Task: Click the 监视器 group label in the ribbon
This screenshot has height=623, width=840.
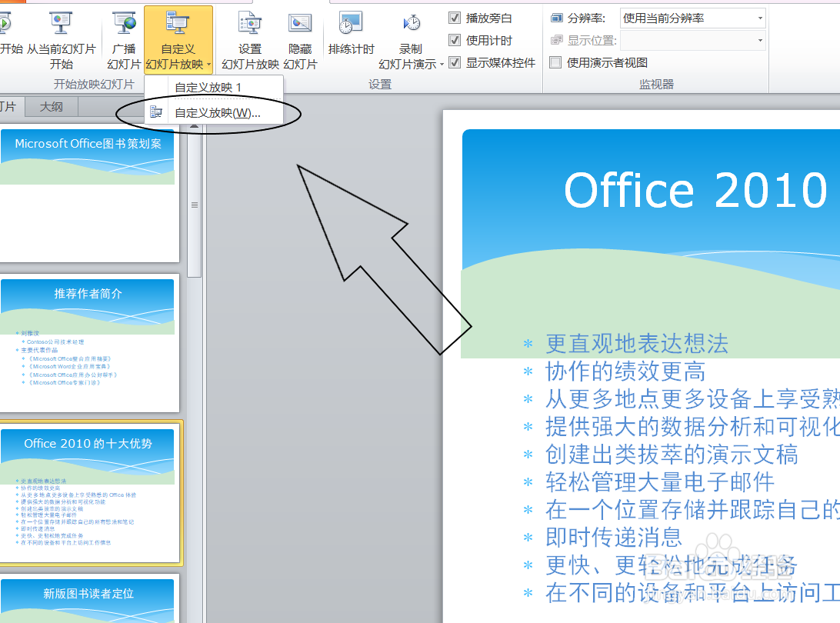Action: pyautogui.click(x=656, y=85)
